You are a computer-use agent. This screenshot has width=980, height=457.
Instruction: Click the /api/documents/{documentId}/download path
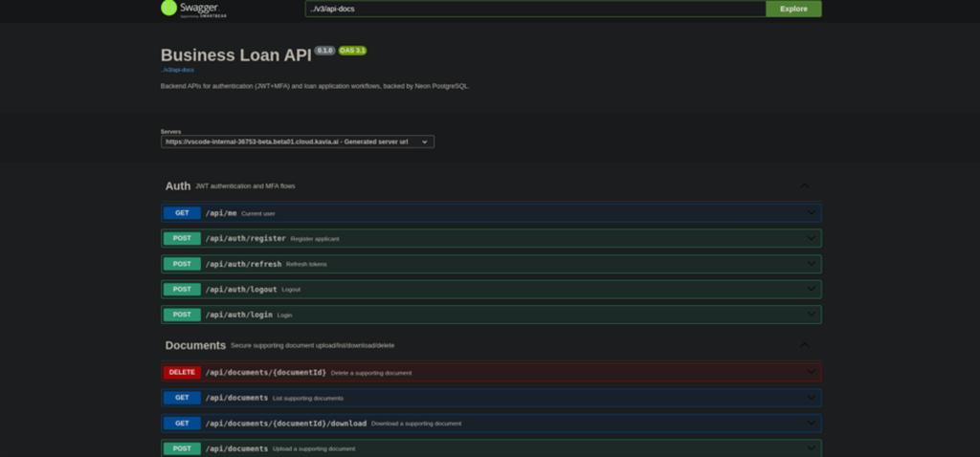286,424
